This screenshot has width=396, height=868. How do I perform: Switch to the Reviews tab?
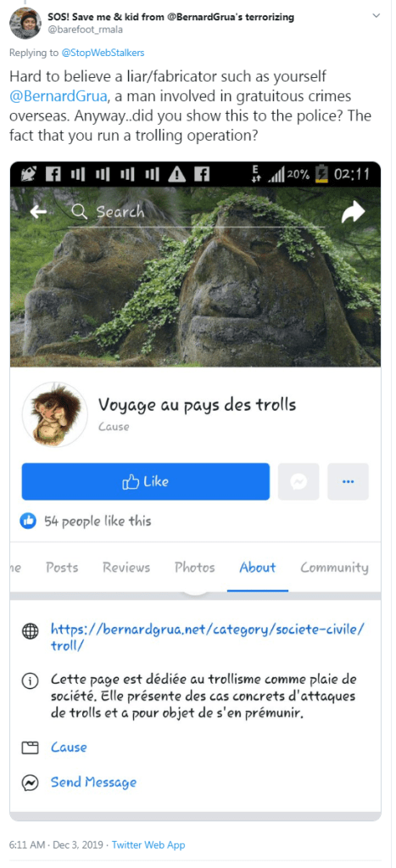(126, 568)
